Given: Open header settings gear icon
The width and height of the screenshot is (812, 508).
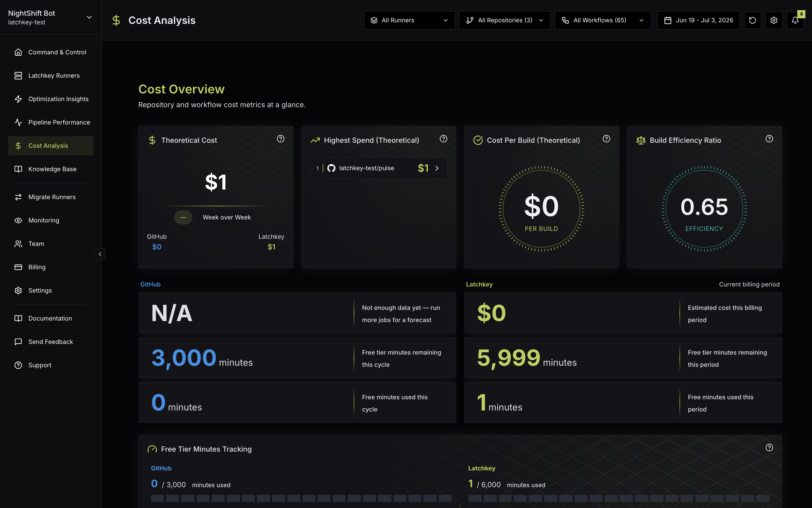Looking at the screenshot, I should (x=774, y=20).
